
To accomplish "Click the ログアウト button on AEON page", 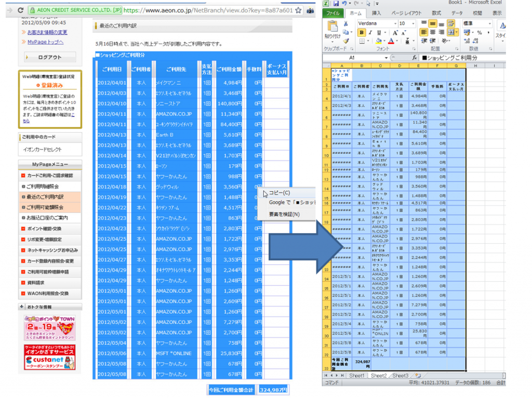I will click(x=50, y=57).
